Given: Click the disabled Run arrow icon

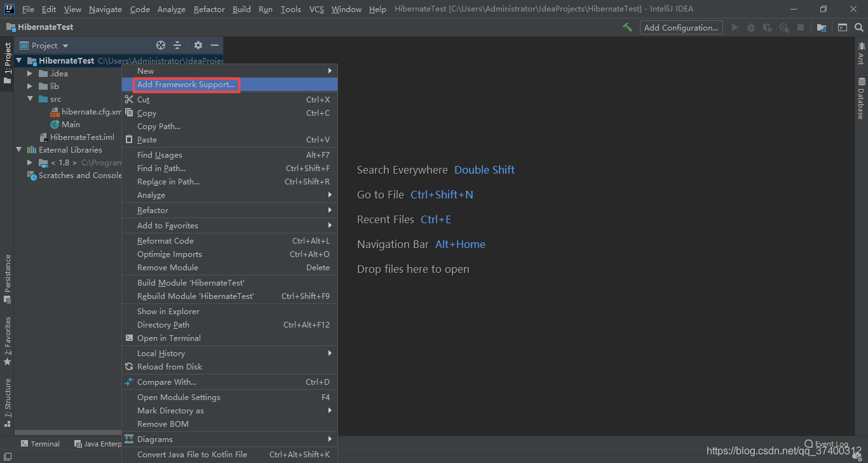Looking at the screenshot, I should [735, 27].
